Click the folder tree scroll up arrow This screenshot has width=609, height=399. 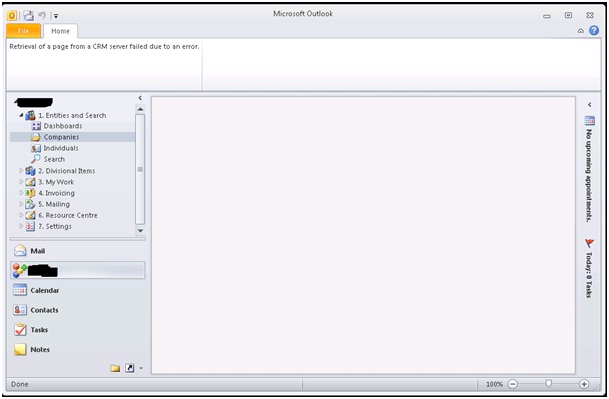(140, 109)
